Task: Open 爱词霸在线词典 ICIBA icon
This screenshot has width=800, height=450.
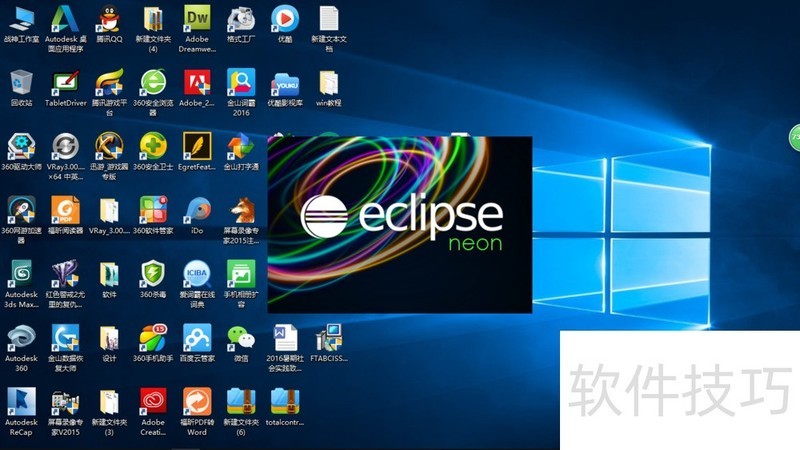Action: 197,274
